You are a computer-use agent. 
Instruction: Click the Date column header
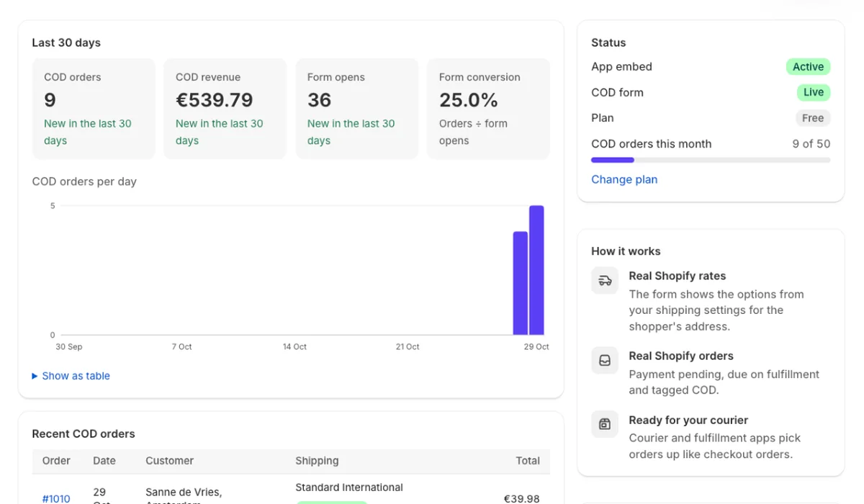[104, 461]
